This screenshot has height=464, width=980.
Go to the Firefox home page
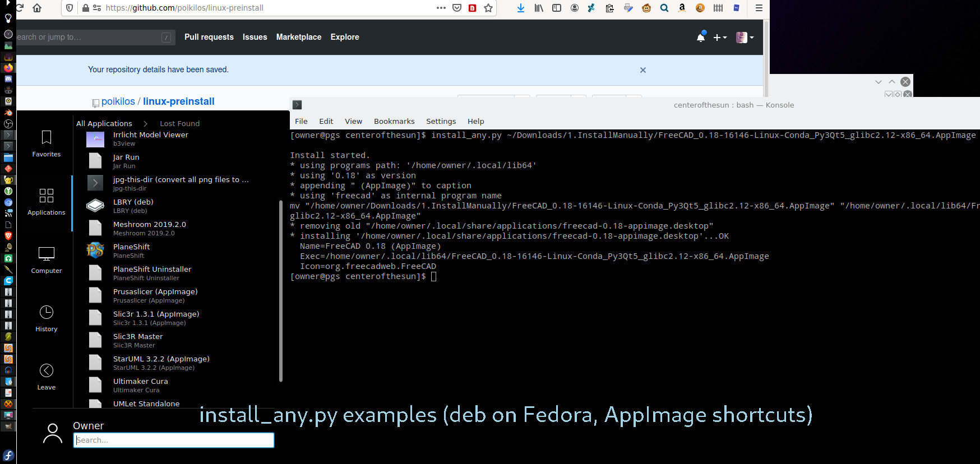coord(37,8)
